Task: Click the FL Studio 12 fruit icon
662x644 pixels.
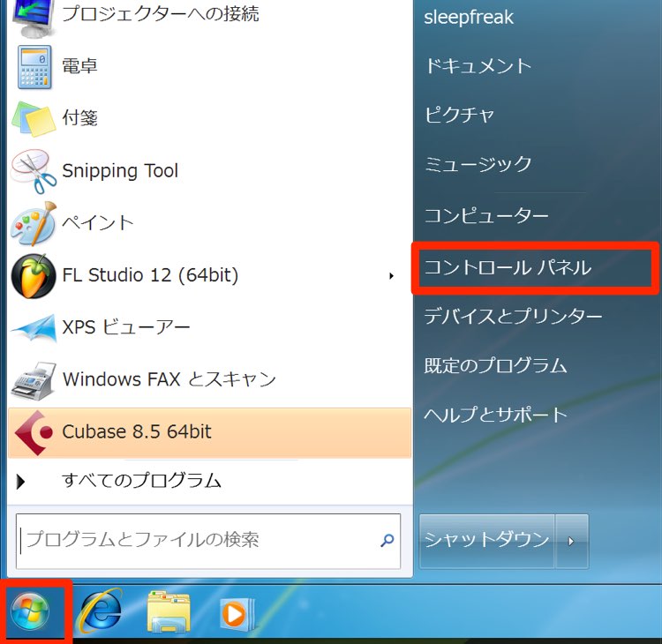Action: pyautogui.click(x=34, y=276)
